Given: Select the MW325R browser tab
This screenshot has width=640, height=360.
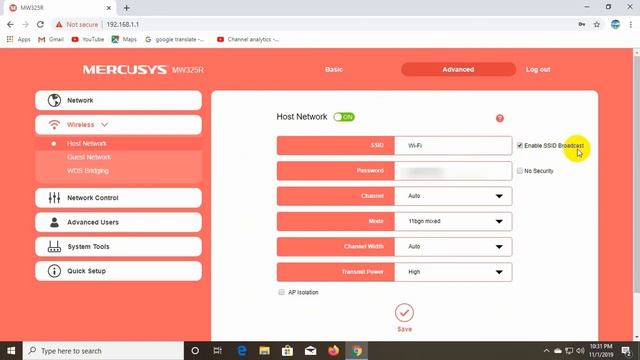Looking at the screenshot, I should click(x=59, y=8).
